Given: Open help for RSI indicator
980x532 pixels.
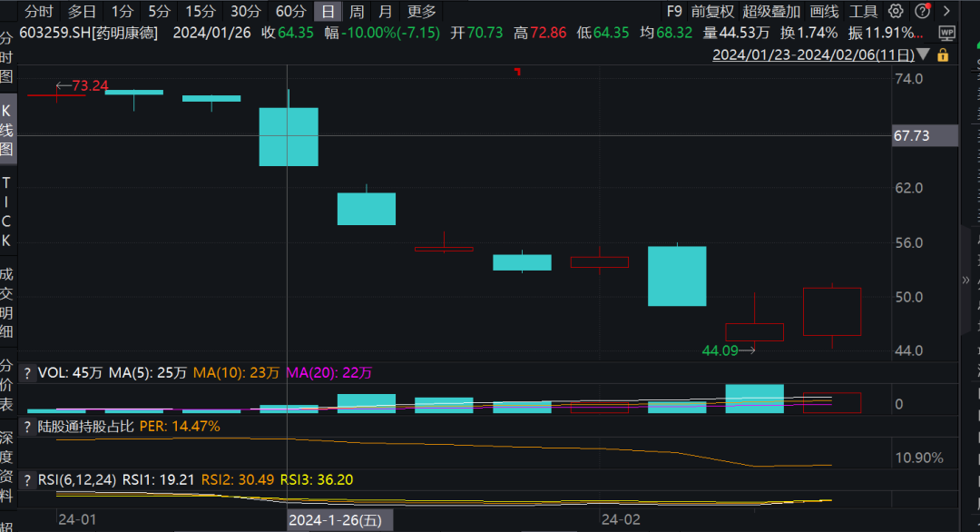Looking at the screenshot, I should pos(27,479).
